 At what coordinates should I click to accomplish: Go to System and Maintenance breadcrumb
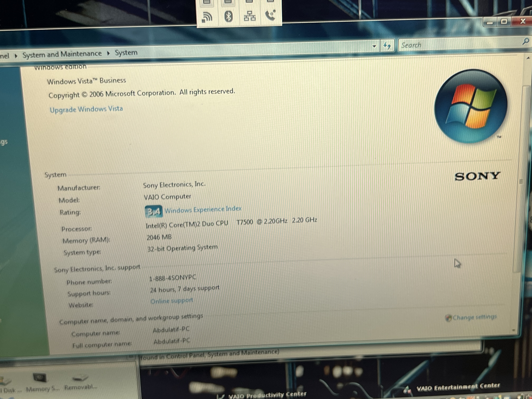coord(62,54)
